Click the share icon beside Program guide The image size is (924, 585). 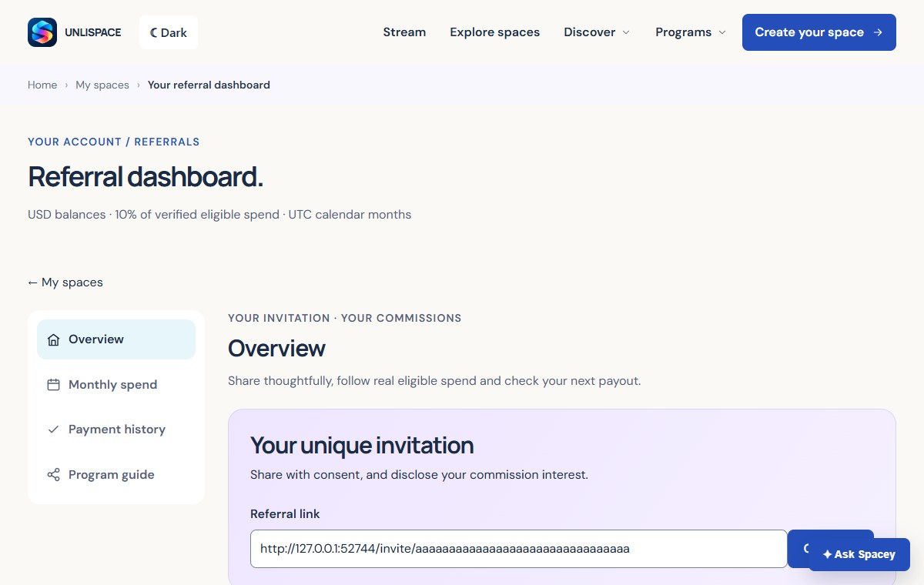[x=53, y=475]
